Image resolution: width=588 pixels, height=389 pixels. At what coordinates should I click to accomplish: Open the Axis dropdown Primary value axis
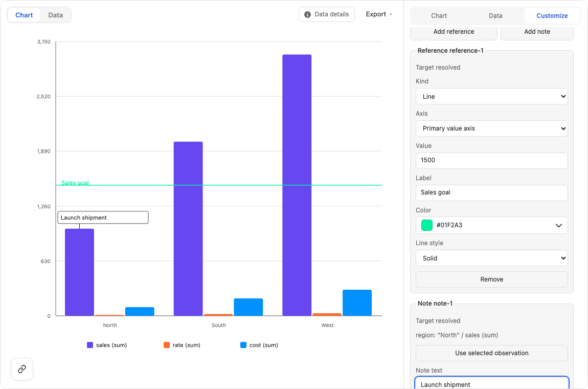pos(492,128)
